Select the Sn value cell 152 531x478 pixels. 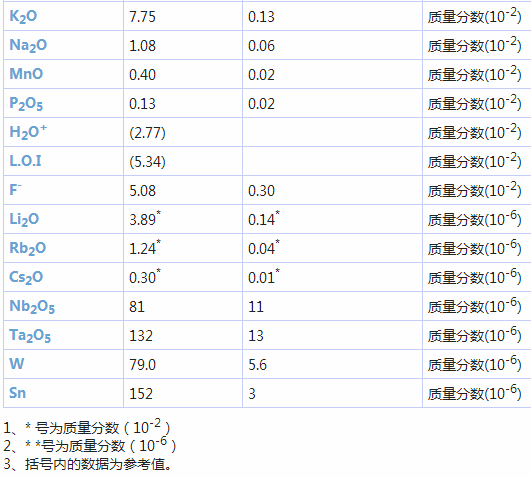click(141, 394)
